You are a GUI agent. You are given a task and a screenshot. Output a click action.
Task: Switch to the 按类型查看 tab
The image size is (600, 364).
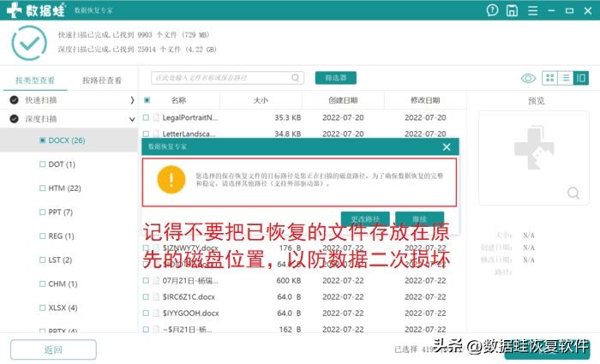(x=35, y=81)
